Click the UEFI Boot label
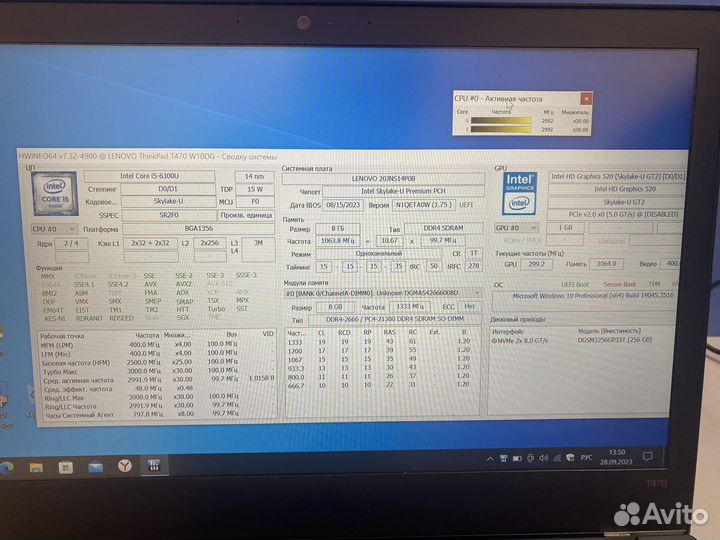This screenshot has width=720, height=540. 574,284
